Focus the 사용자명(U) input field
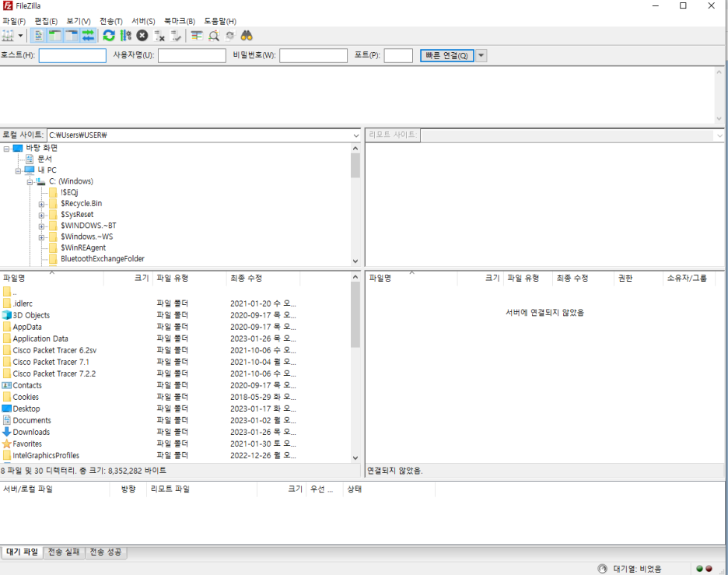The width and height of the screenshot is (728, 575). (192, 56)
